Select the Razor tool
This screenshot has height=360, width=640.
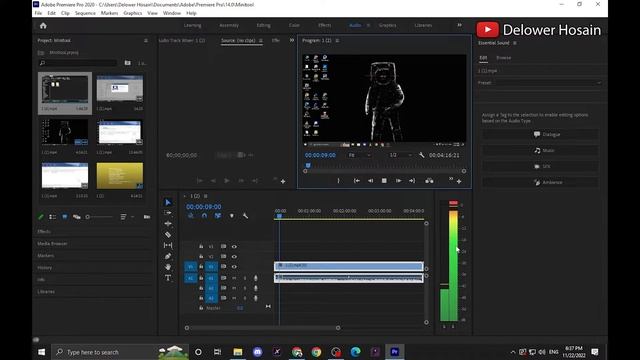pyautogui.click(x=168, y=234)
